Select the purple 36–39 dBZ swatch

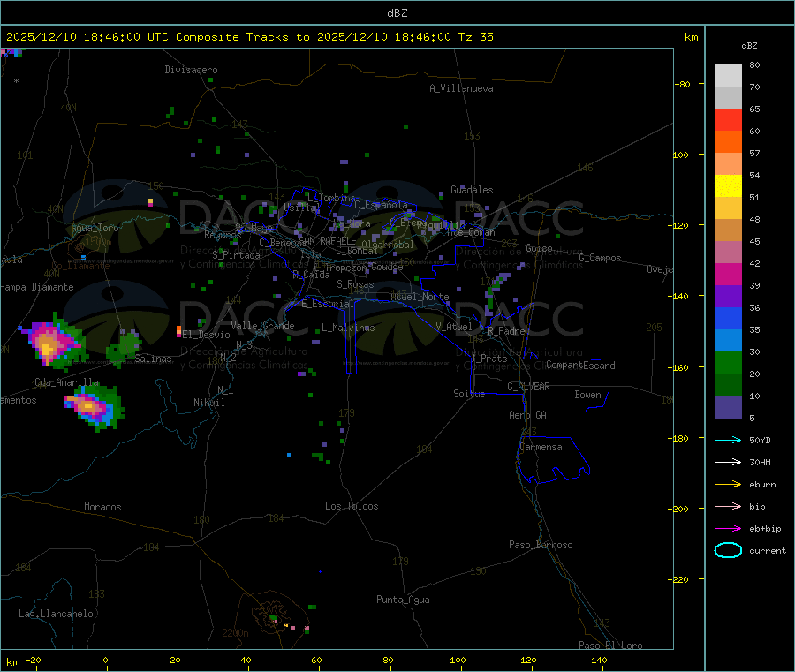coord(728,297)
